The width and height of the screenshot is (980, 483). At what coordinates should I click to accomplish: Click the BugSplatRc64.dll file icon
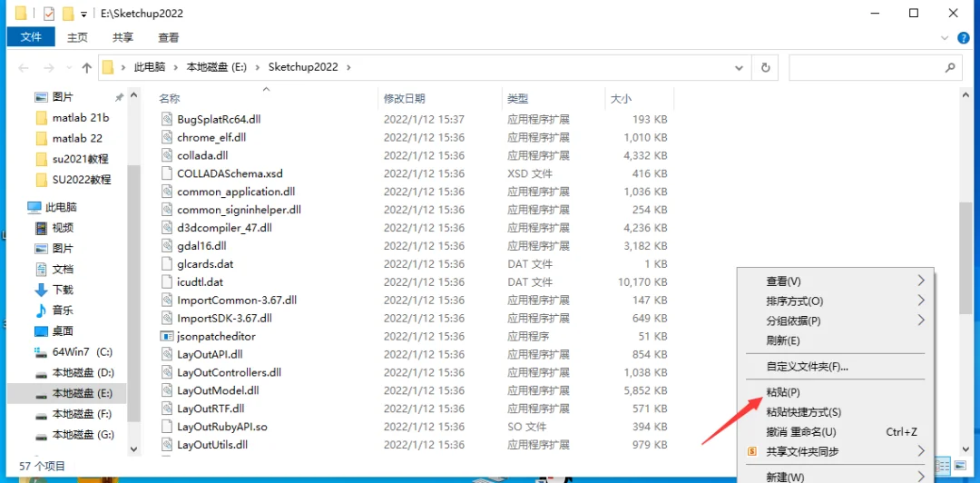[166, 119]
